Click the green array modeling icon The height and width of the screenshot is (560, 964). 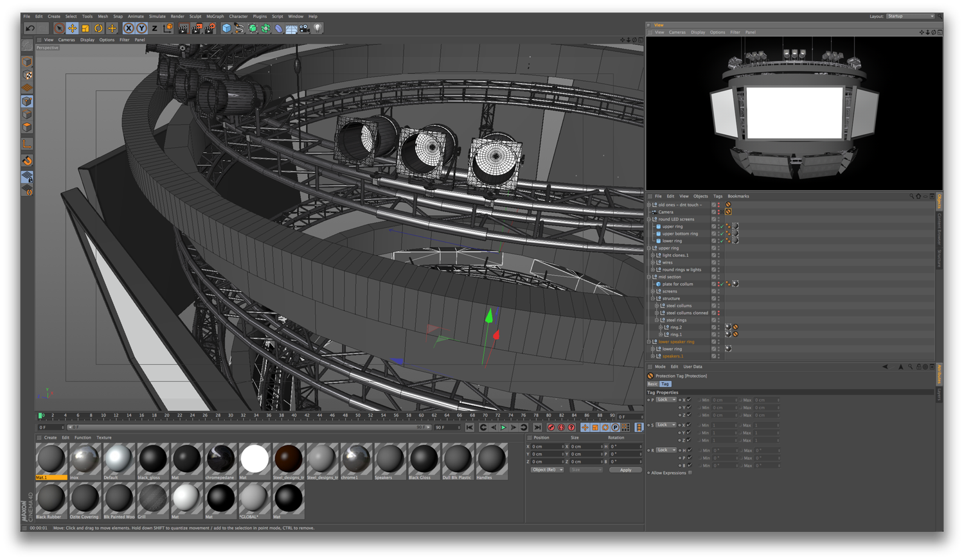265,28
